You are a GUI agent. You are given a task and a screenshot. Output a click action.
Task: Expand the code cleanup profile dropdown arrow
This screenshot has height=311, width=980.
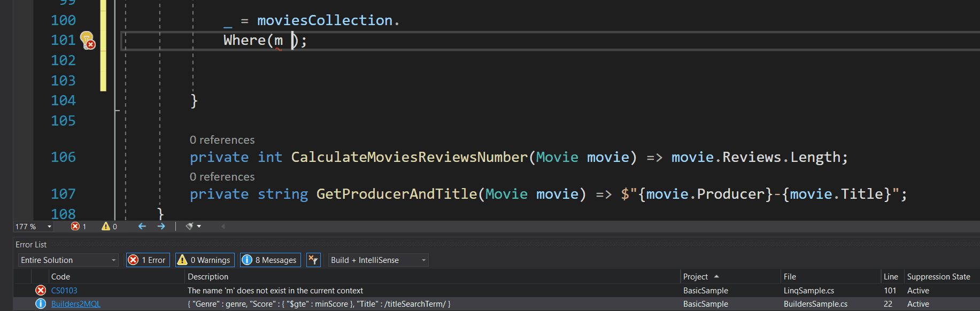(199, 227)
